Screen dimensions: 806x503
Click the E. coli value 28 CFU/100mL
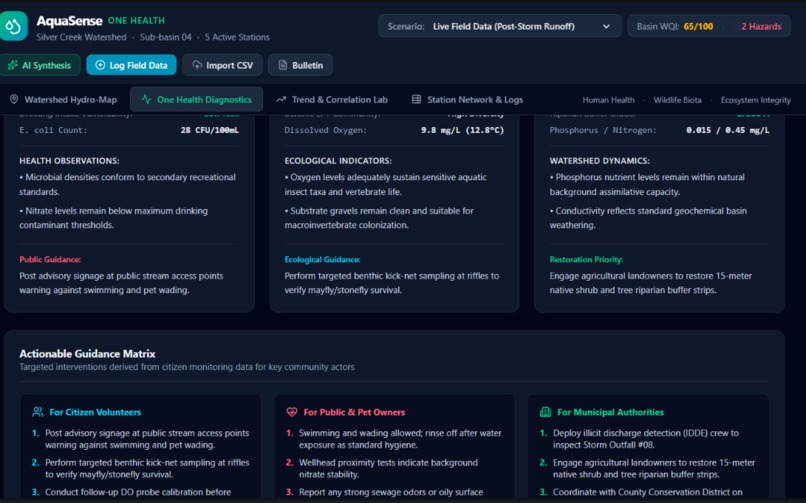209,130
